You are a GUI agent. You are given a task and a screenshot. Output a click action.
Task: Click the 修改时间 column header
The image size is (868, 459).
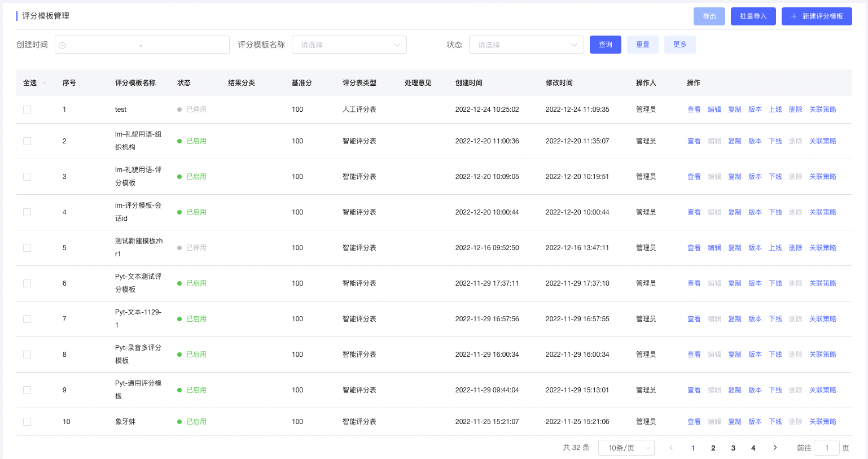click(x=559, y=83)
